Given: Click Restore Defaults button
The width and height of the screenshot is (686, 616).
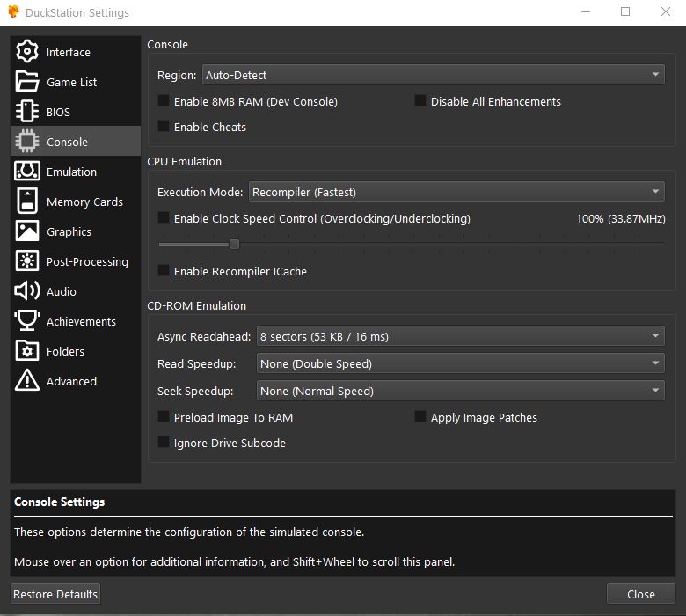Looking at the screenshot, I should (55, 594).
